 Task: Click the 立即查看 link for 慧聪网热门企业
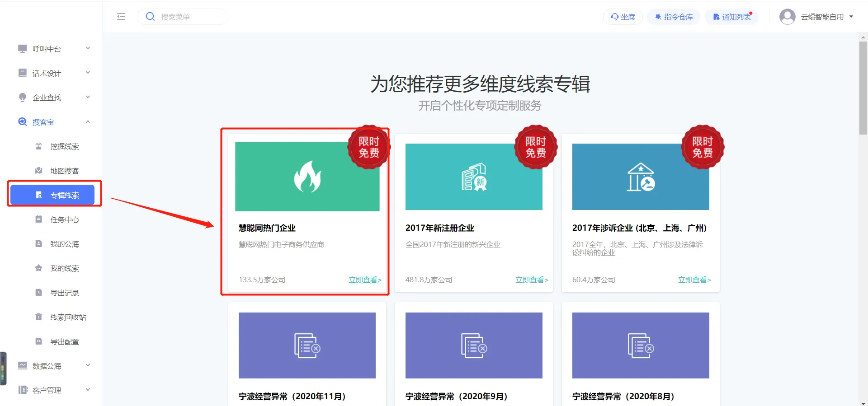click(365, 280)
